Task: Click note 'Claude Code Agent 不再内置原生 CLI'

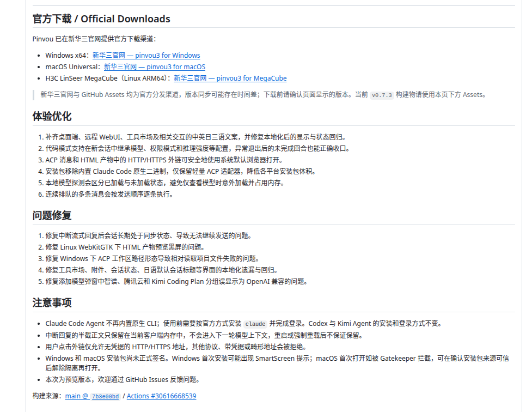Action: pyautogui.click(x=244, y=324)
